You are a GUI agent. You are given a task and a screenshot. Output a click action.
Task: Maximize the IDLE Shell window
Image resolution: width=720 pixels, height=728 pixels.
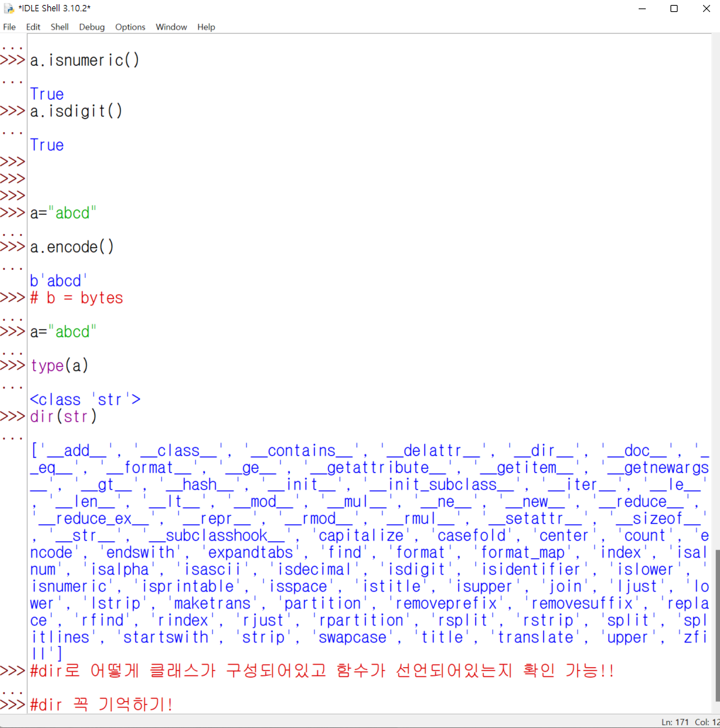coord(674,8)
